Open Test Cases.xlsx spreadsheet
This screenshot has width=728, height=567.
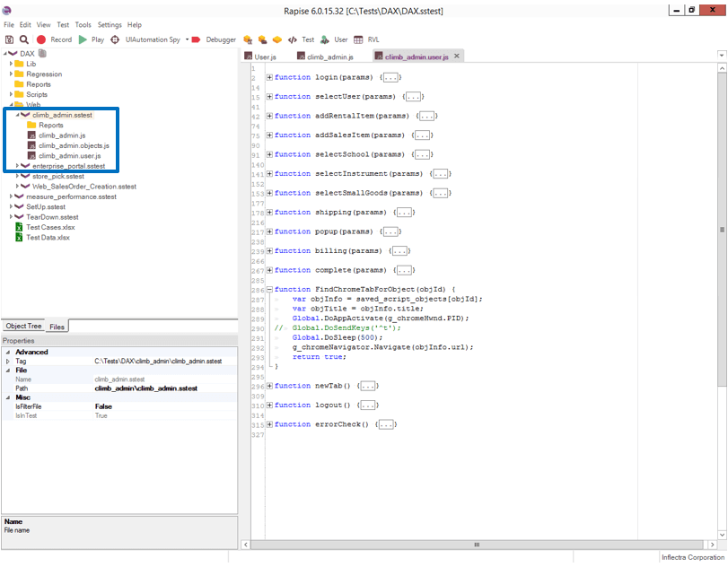pyautogui.click(x=50, y=227)
